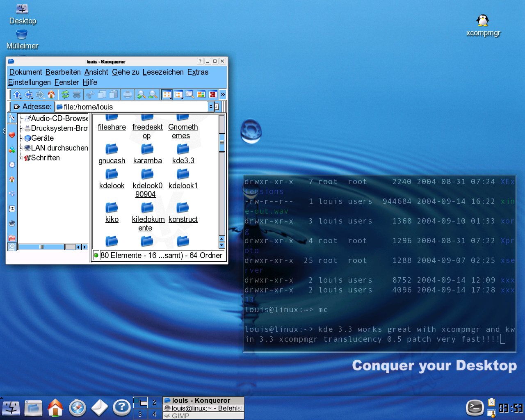Click the sidebar horizontal scrollbar thumb
This screenshot has height=420, width=525.
tap(41, 247)
